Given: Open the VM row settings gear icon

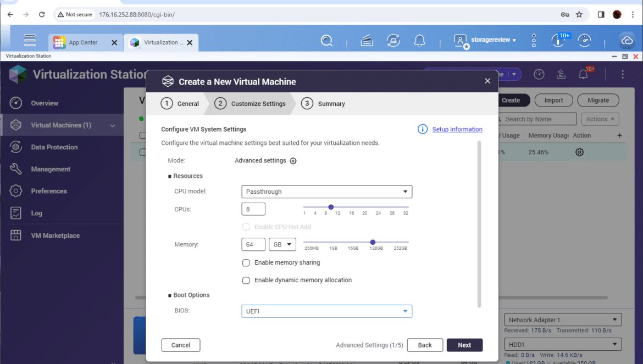Looking at the screenshot, I should [579, 152].
